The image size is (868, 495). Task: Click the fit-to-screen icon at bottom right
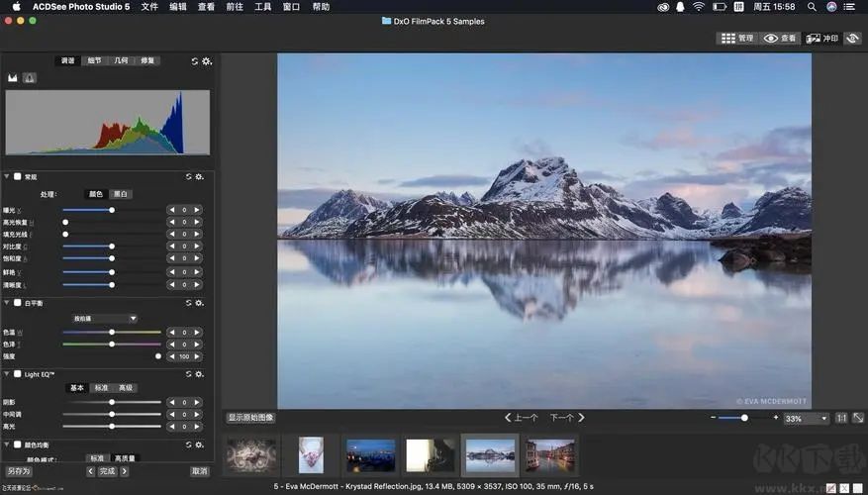pos(857,419)
